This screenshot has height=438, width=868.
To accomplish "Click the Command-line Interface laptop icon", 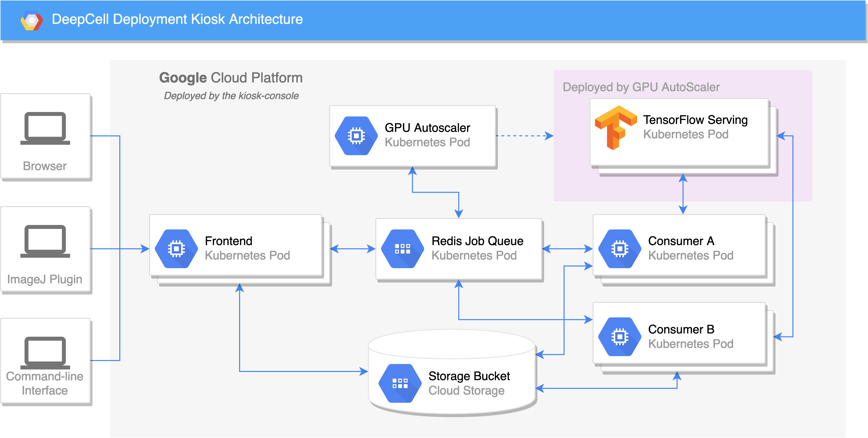I will [x=45, y=353].
